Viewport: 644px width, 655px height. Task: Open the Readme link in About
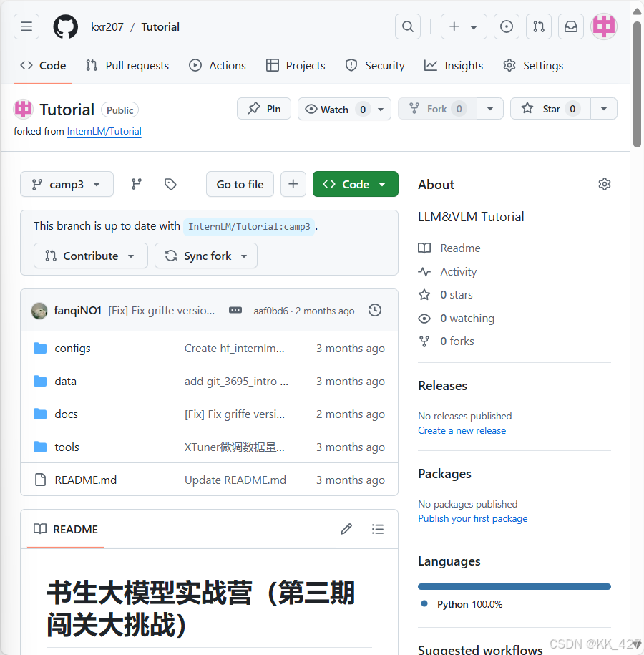click(449, 248)
